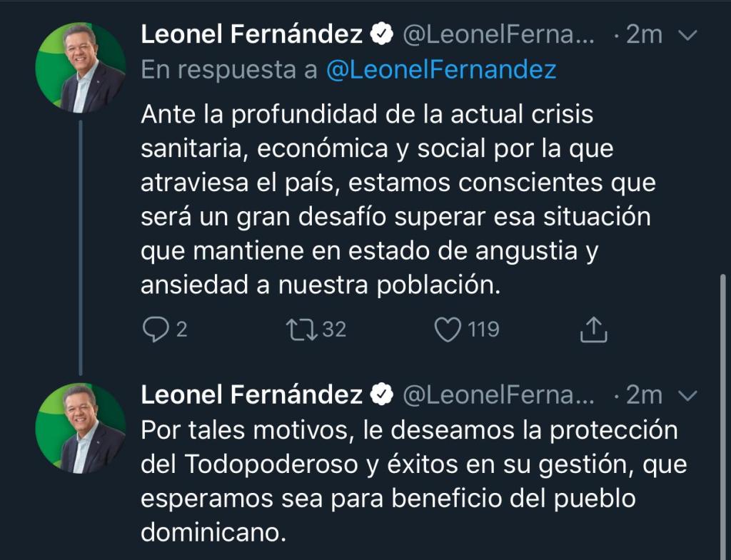Click the 2m timestamp on the first tweet

644,34
